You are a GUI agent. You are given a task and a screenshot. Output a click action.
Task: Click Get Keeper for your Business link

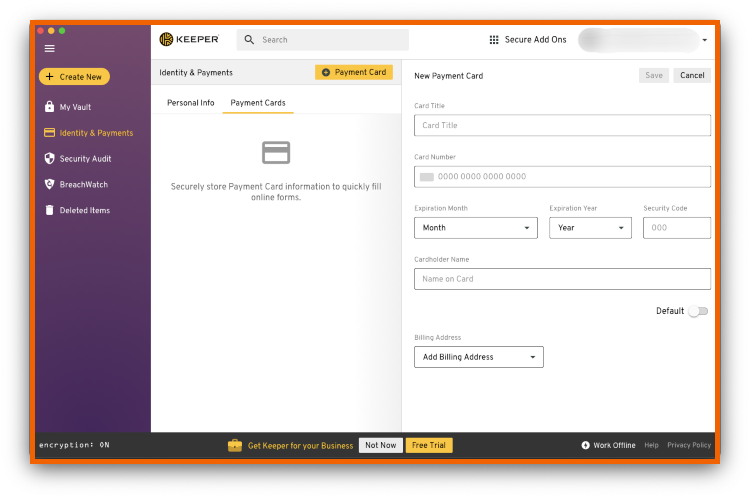tap(300, 446)
